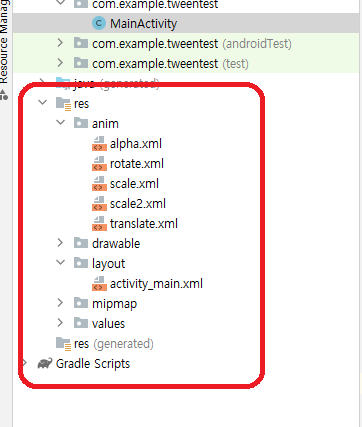Viewport: 362px width, 427px height.
Task: Select alpha.xml in the anim folder
Action: [136, 144]
